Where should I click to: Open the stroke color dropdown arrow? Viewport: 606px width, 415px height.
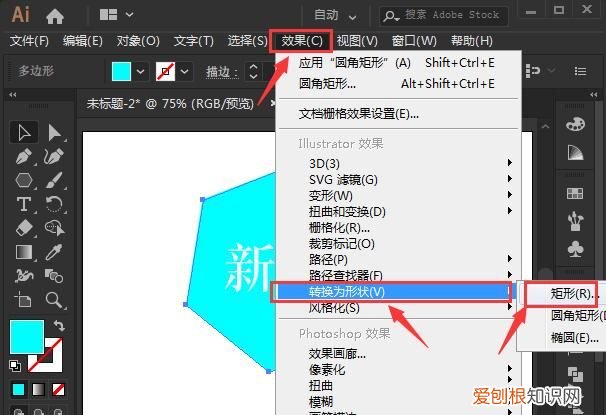(185, 71)
